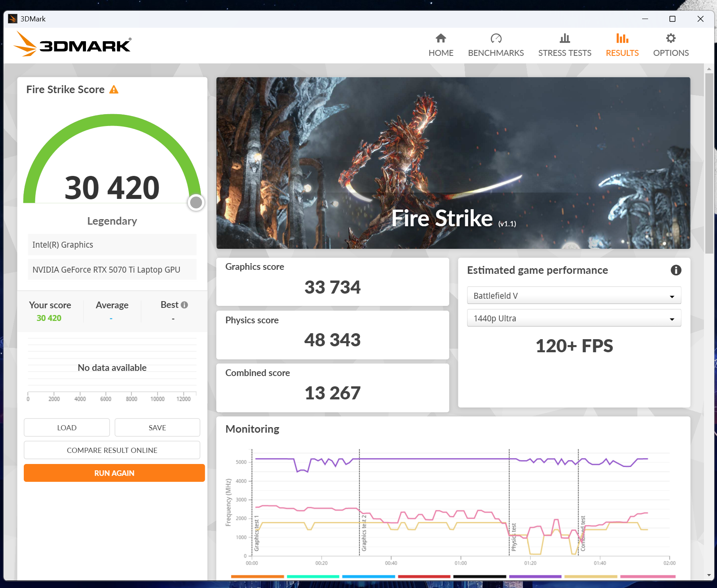Expand the Battlefield V game dropdown

click(574, 296)
